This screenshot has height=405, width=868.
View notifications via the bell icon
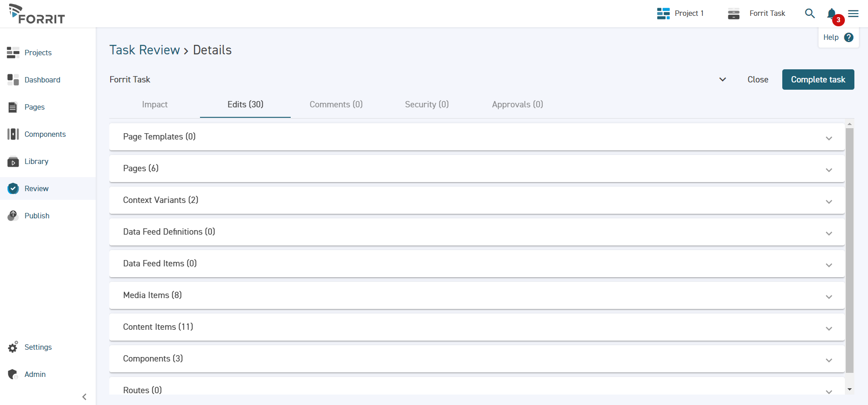831,14
